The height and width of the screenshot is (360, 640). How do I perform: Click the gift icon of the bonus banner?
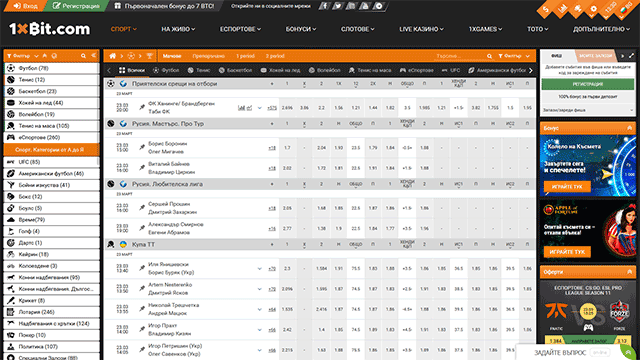pos(118,6)
